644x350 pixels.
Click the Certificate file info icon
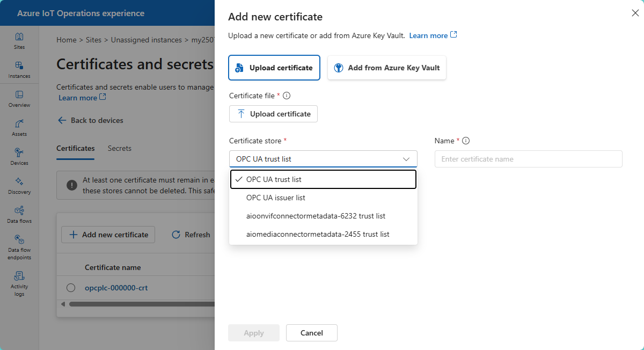[287, 96]
